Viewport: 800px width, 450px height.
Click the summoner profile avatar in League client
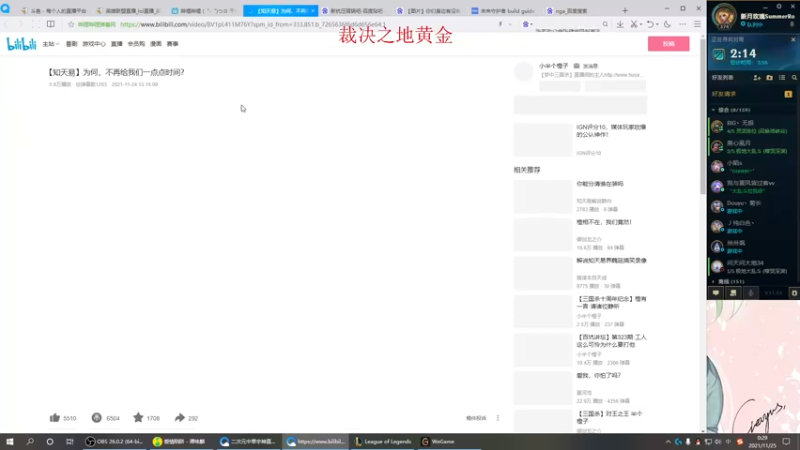click(724, 15)
